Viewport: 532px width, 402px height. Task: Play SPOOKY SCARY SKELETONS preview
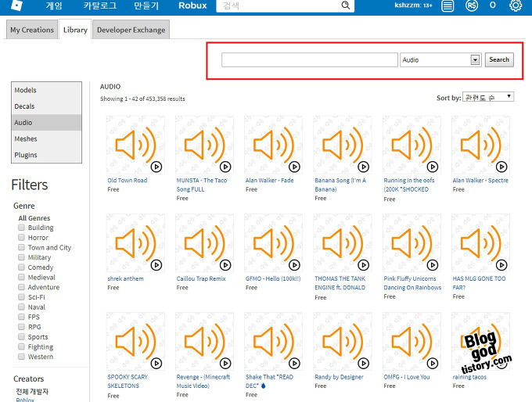click(x=156, y=364)
